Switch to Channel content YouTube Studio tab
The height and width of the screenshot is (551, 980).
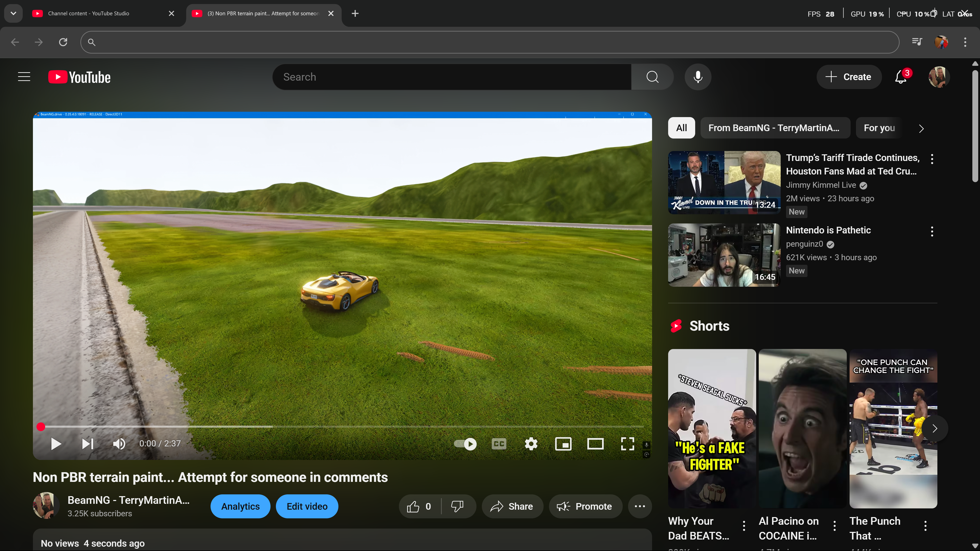[x=102, y=13]
